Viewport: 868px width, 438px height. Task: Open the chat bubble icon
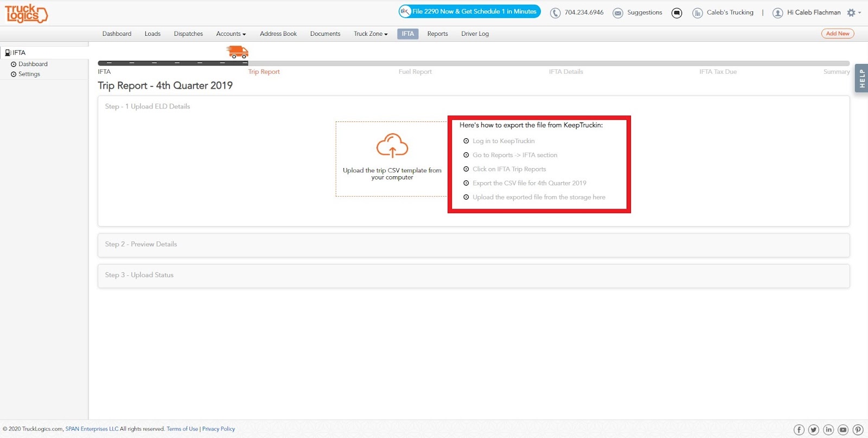[x=676, y=13]
